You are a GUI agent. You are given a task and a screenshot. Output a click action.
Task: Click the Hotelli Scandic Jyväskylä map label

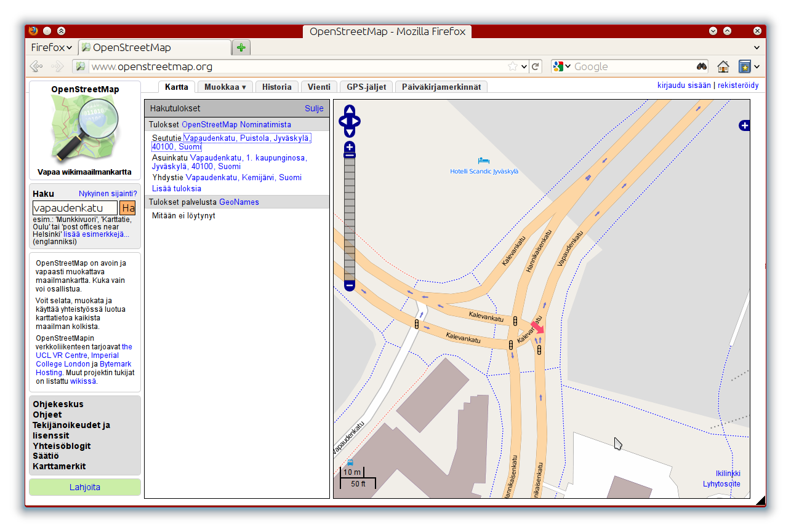coord(484,171)
